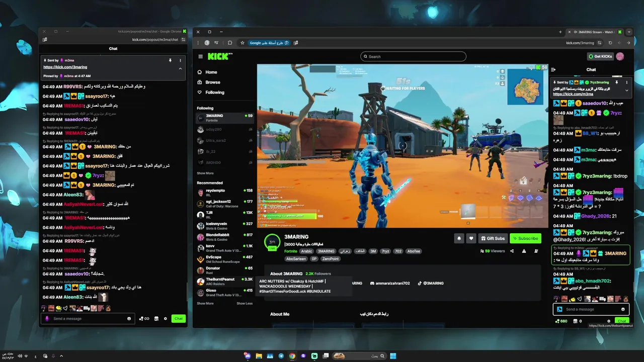Open the extensions puzzle icon in Chrome toolbar
The image size is (644, 362).
[230, 43]
